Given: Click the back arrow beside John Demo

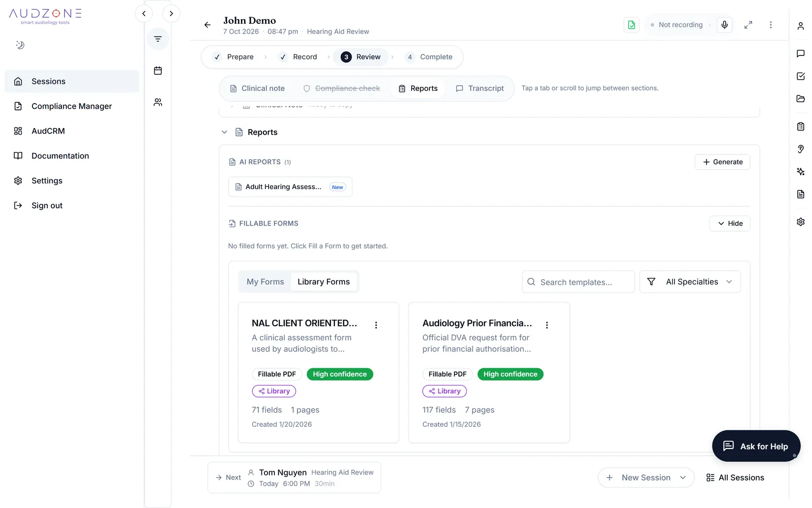Looking at the screenshot, I should [207, 24].
